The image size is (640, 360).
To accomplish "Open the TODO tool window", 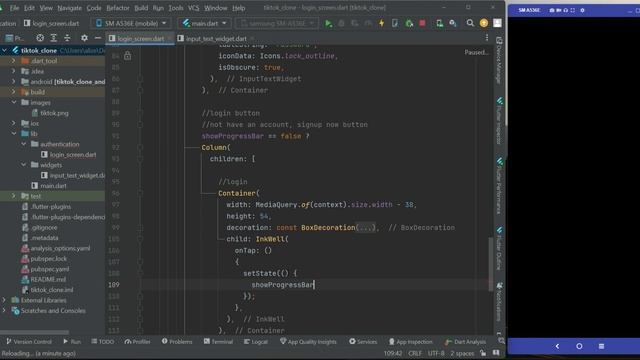I will (x=102, y=342).
